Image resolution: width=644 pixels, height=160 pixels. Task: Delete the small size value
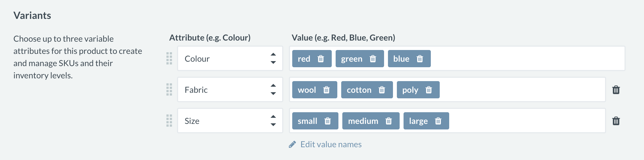click(x=328, y=121)
